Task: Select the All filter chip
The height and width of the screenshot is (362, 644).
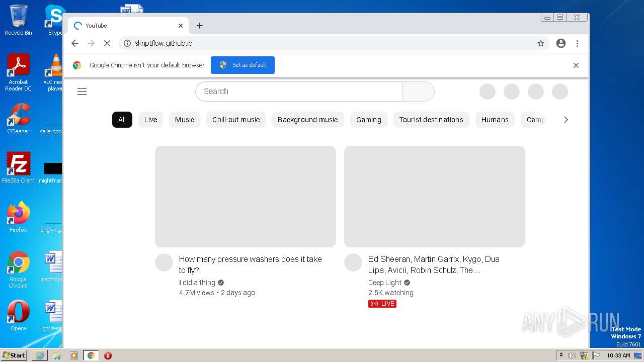Action: pyautogui.click(x=122, y=120)
